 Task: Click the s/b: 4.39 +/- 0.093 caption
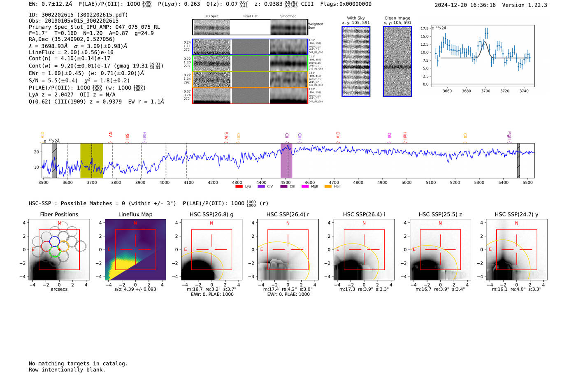tap(135, 289)
